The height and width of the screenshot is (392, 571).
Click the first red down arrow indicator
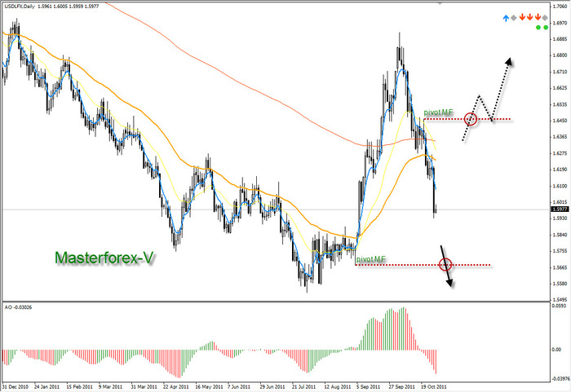[522, 16]
